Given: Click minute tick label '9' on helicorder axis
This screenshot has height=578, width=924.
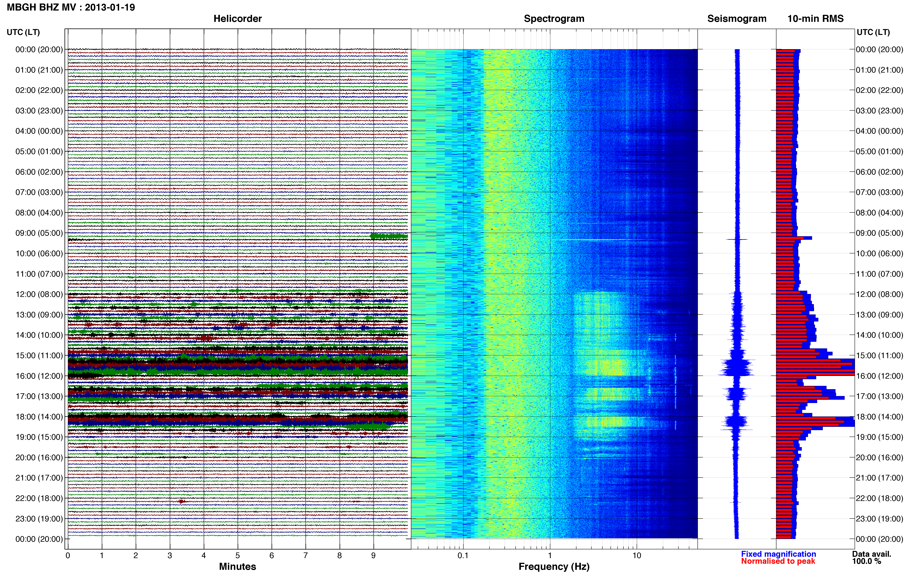Looking at the screenshot, I should [x=373, y=555].
